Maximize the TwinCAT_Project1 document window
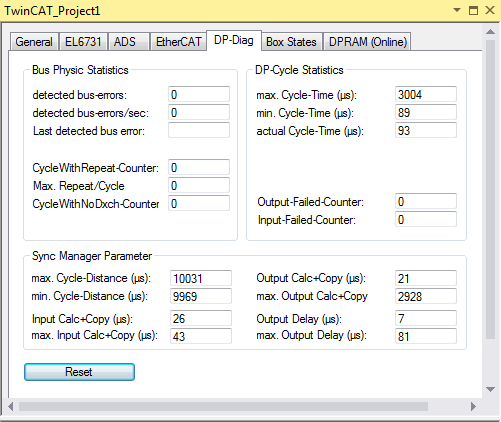Viewport: 501px width, 422px height. (x=473, y=10)
